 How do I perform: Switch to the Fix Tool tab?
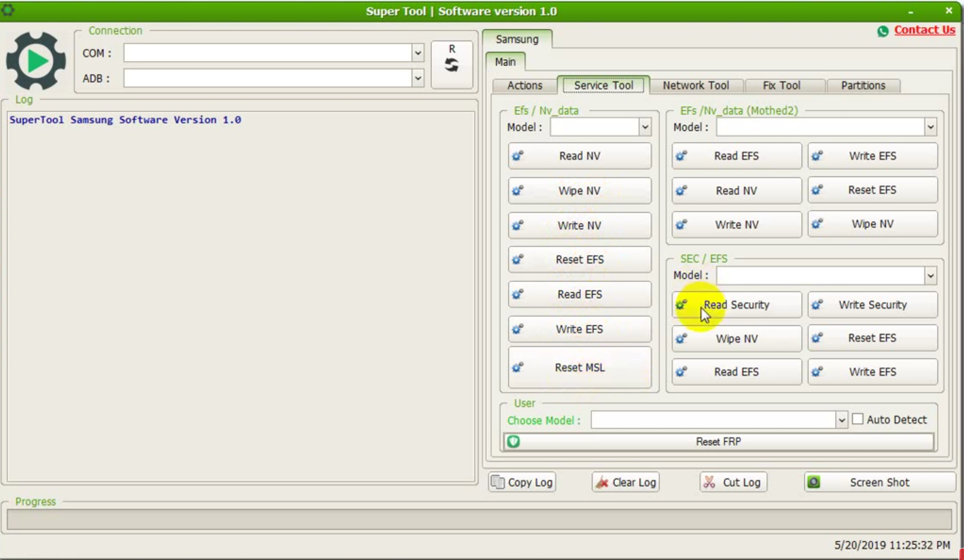click(781, 85)
